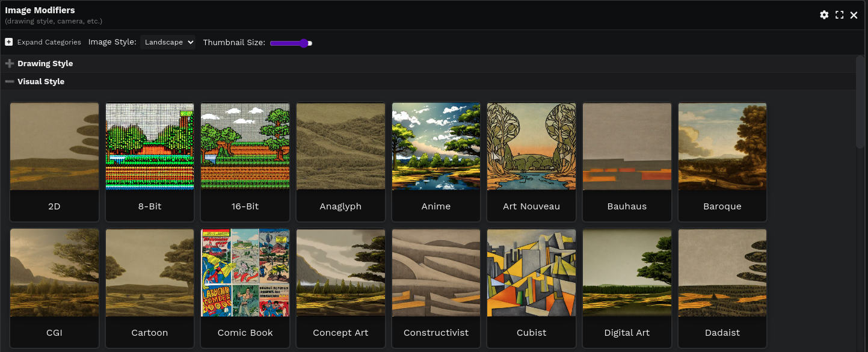Collapse the Visual Style category
Viewport: 868px width, 352px height.
tap(41, 81)
